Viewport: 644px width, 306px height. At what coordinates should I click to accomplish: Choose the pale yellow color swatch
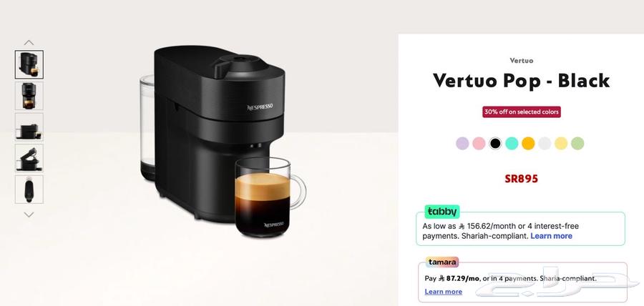point(561,143)
